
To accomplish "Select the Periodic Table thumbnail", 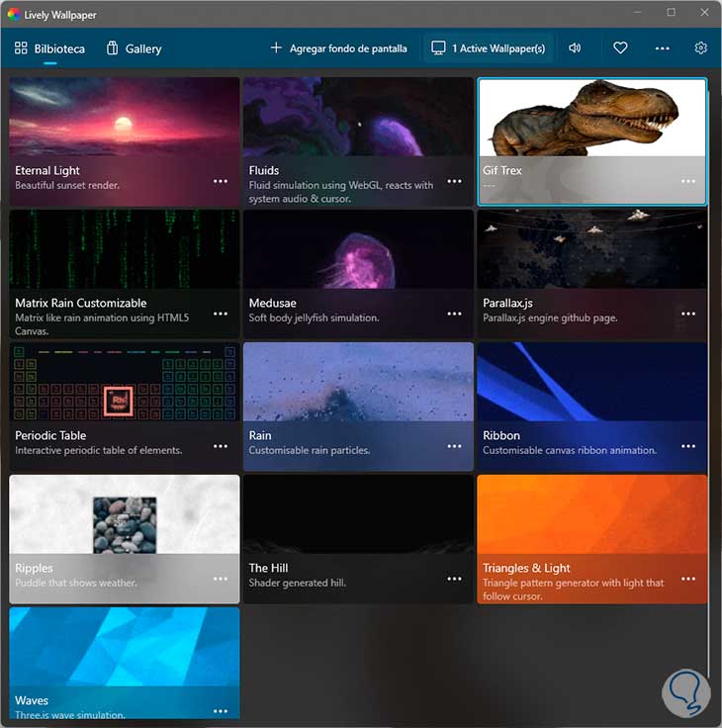I will click(125, 382).
